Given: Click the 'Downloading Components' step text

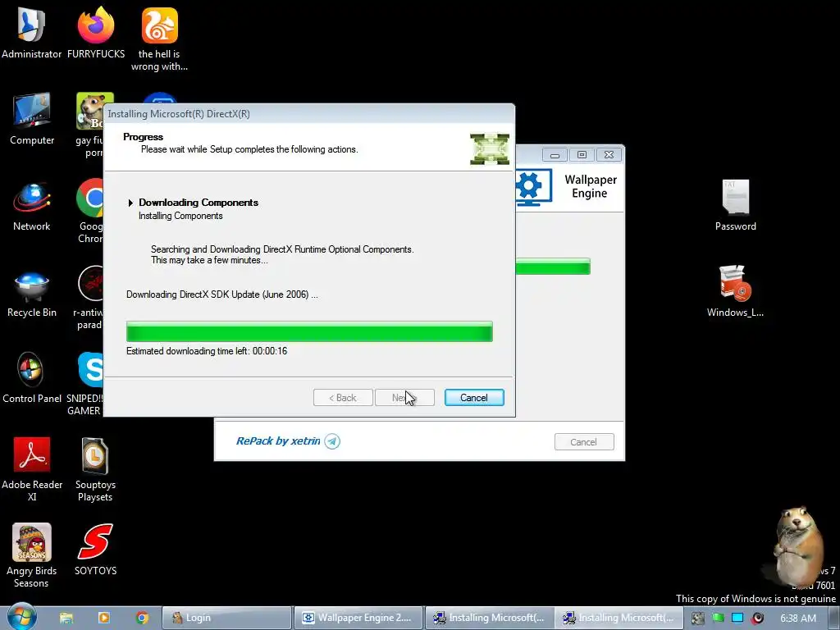Looking at the screenshot, I should tap(199, 203).
